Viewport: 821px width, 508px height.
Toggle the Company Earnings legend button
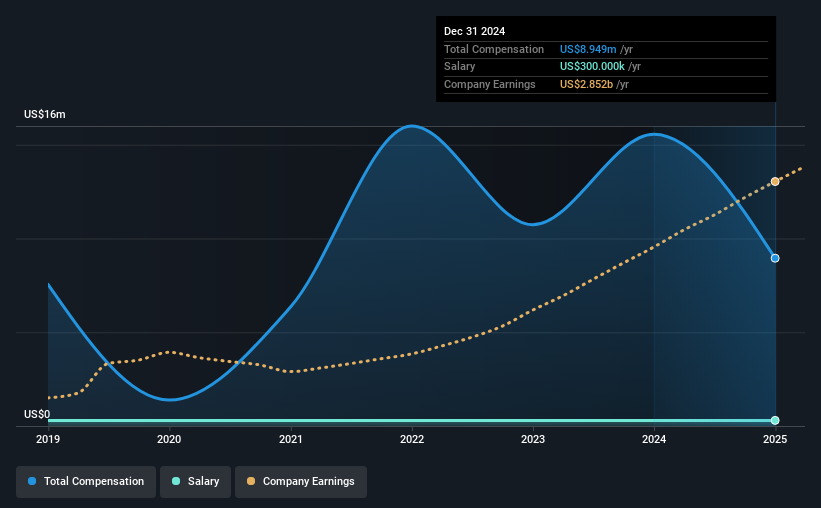(301, 482)
